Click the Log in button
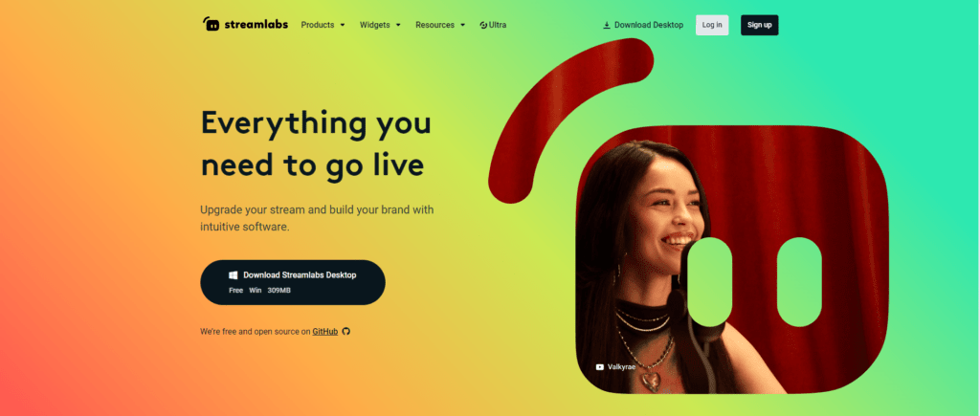 click(712, 25)
